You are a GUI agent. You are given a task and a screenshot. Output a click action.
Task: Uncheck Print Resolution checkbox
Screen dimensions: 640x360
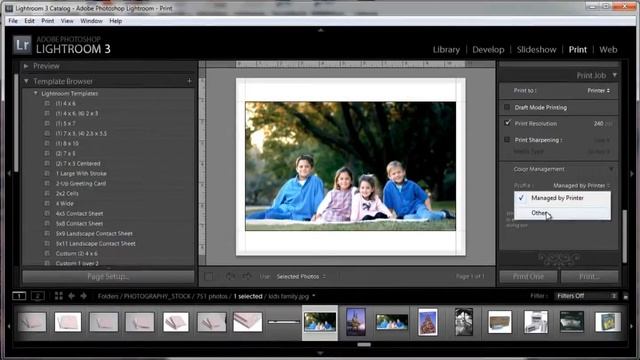point(507,122)
